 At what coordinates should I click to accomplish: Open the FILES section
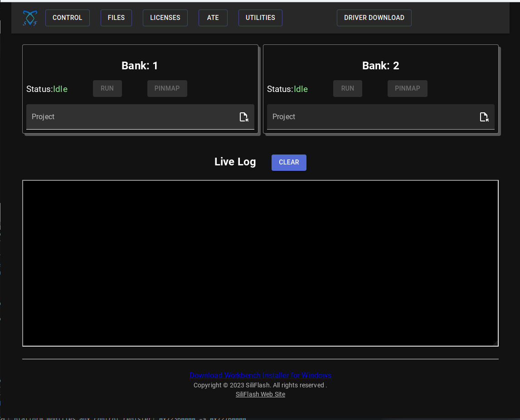coord(116,18)
